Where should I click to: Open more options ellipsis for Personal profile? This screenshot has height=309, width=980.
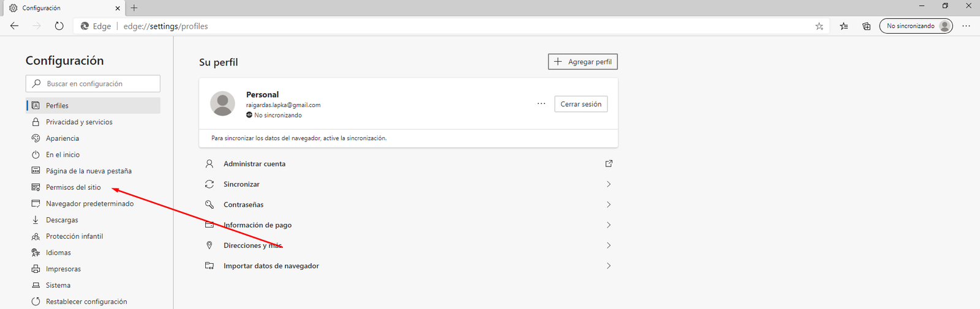(541, 104)
